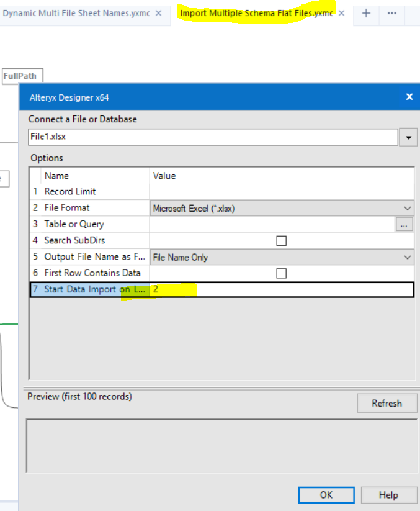Screen dimensions: 420x511
Task: Click the Record Limit value cell
Action: pos(281,192)
